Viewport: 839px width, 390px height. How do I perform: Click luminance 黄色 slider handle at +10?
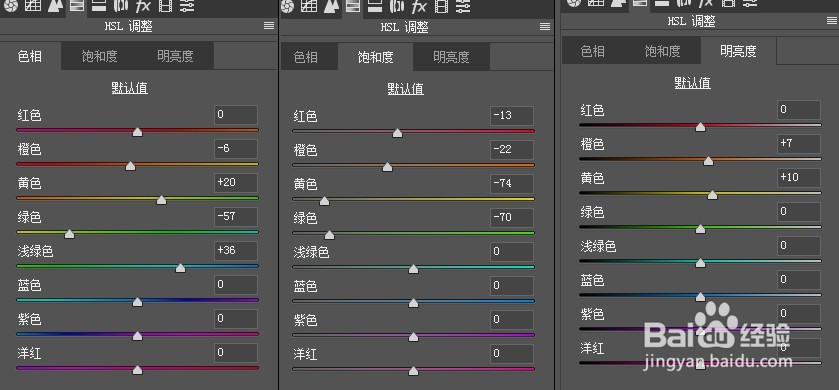[712, 195]
